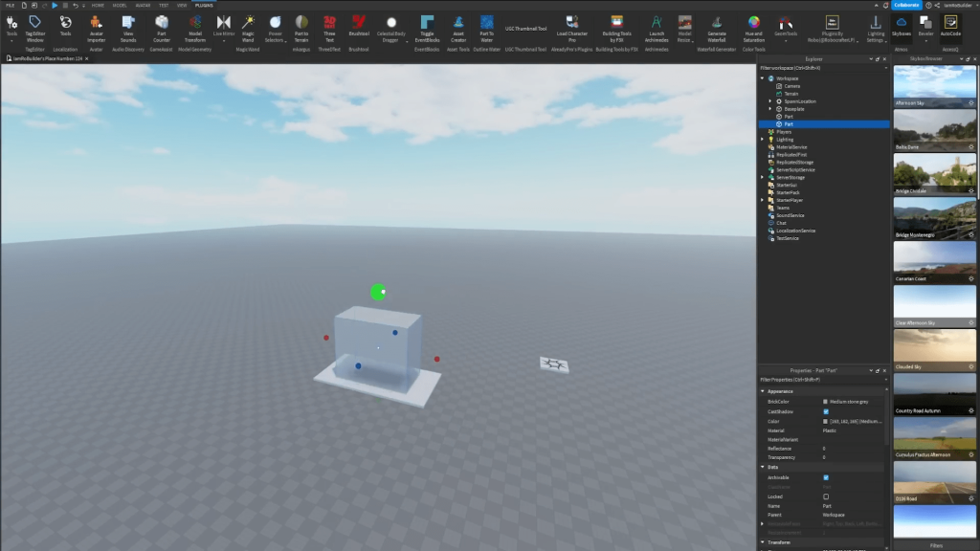The image size is (980, 551).
Task: Switch to the MODEL ribbon tab
Action: [120, 5]
